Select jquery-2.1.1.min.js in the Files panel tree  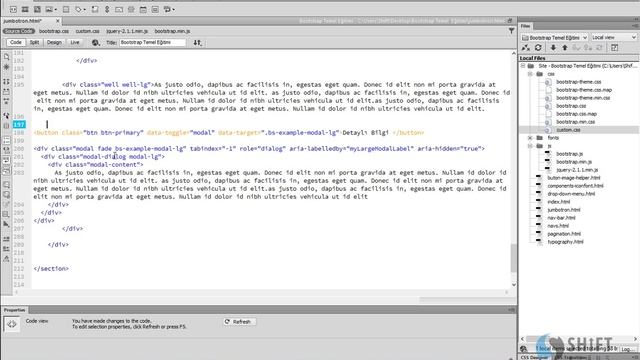point(577,170)
